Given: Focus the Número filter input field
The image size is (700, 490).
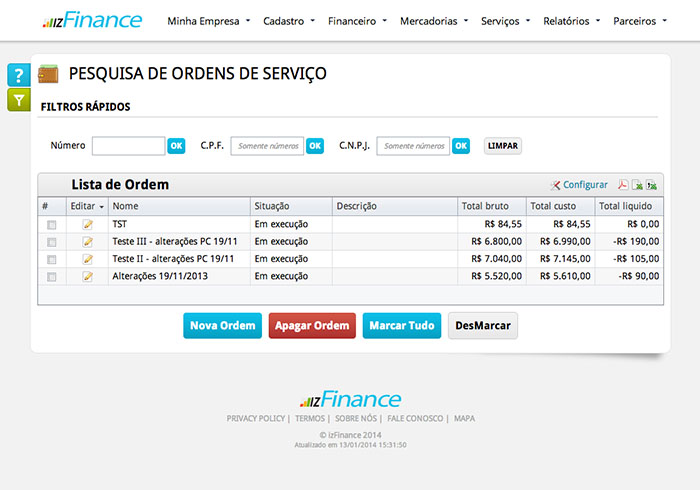Looking at the screenshot, I should [x=128, y=146].
